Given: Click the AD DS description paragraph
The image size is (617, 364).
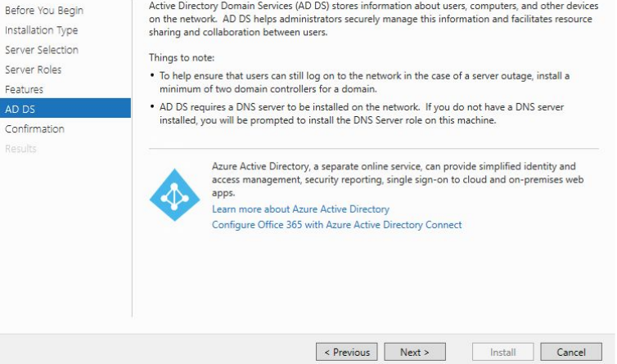Looking at the screenshot, I should coord(370,19).
